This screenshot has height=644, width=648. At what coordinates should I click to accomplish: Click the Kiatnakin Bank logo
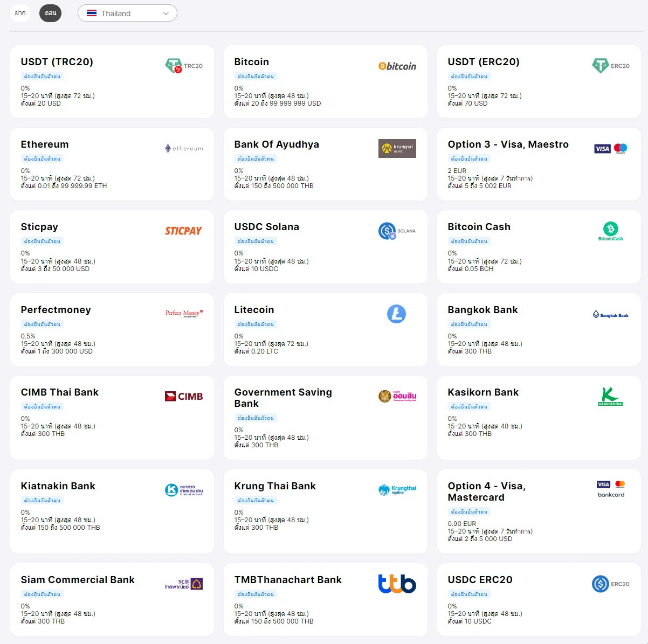point(184,490)
